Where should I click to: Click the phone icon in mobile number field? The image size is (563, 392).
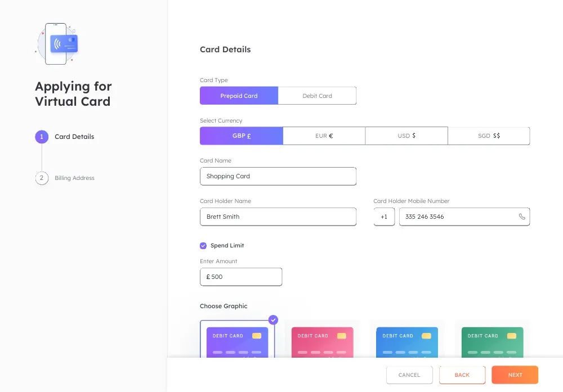(x=522, y=217)
